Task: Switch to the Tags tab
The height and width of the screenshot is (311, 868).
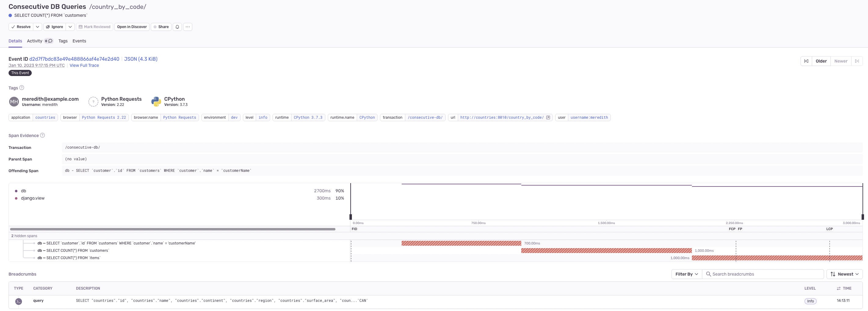Action: [x=63, y=41]
